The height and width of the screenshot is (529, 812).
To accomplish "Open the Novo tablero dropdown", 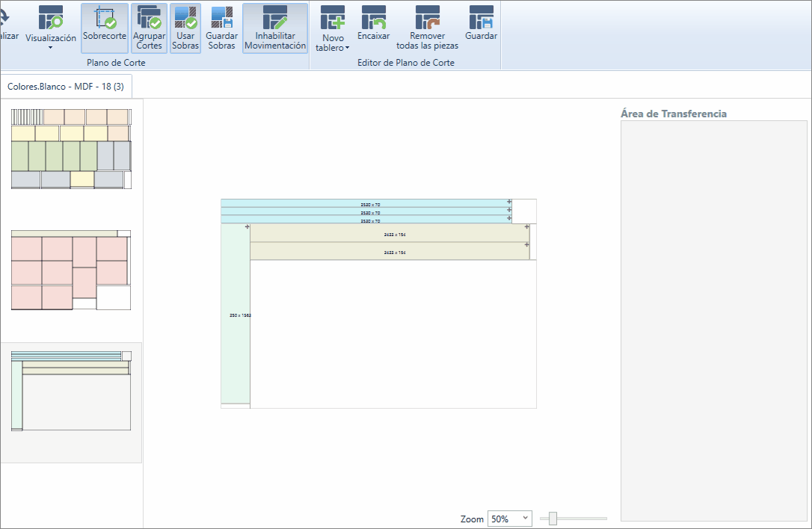I will (x=333, y=28).
